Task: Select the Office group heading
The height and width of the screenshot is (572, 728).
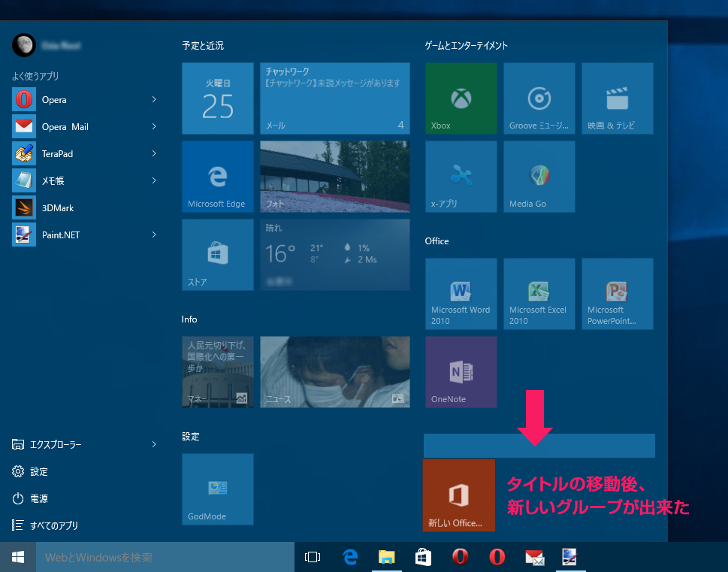Action: [437, 241]
